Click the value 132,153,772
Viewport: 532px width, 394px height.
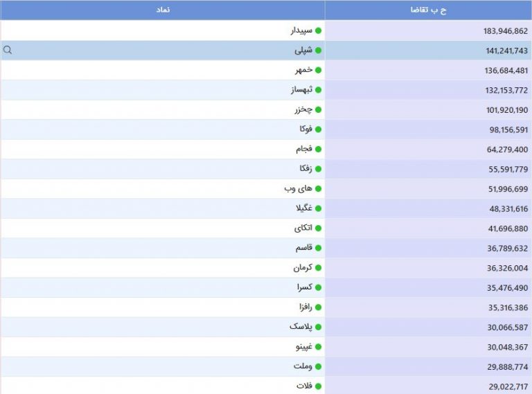tap(506, 90)
